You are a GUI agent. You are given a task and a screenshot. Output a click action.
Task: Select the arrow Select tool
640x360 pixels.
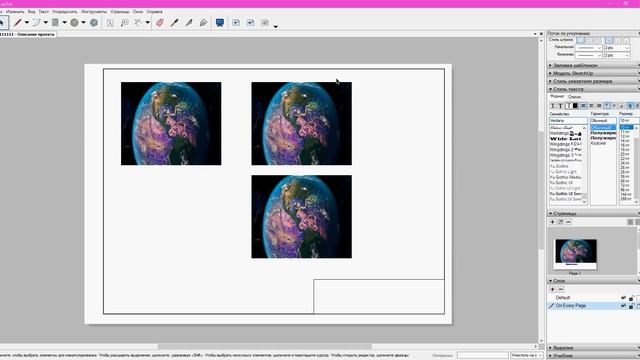(x=2, y=22)
